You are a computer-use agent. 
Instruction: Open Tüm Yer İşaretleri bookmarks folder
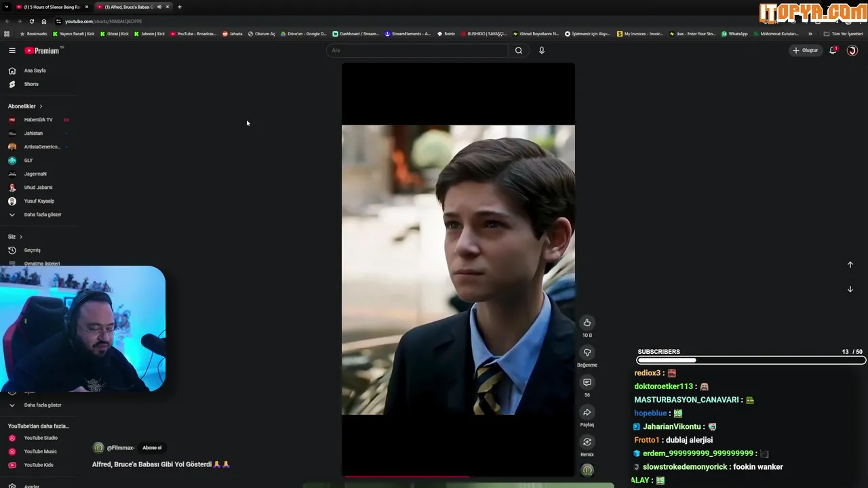click(x=844, y=34)
